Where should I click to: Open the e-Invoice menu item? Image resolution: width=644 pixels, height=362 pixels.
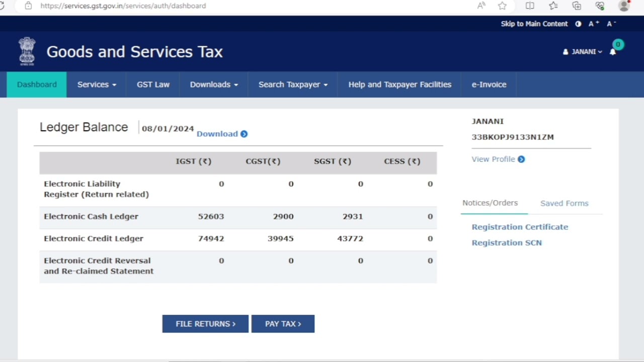pyautogui.click(x=489, y=84)
